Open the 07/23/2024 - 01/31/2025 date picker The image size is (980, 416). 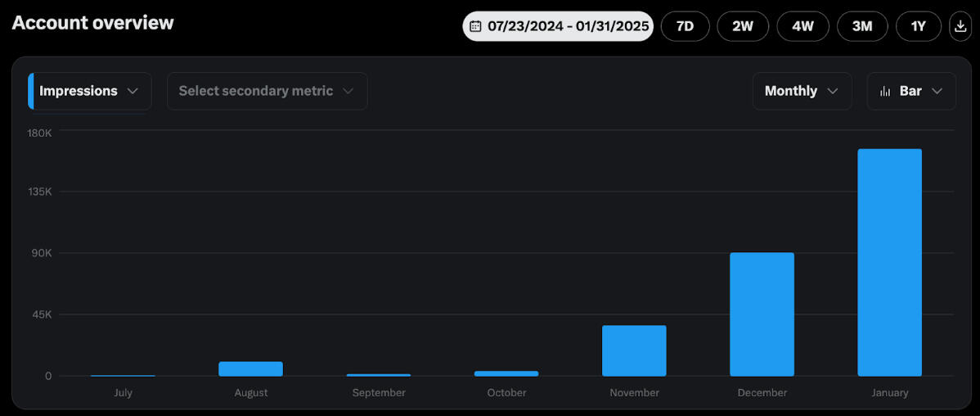[568, 26]
